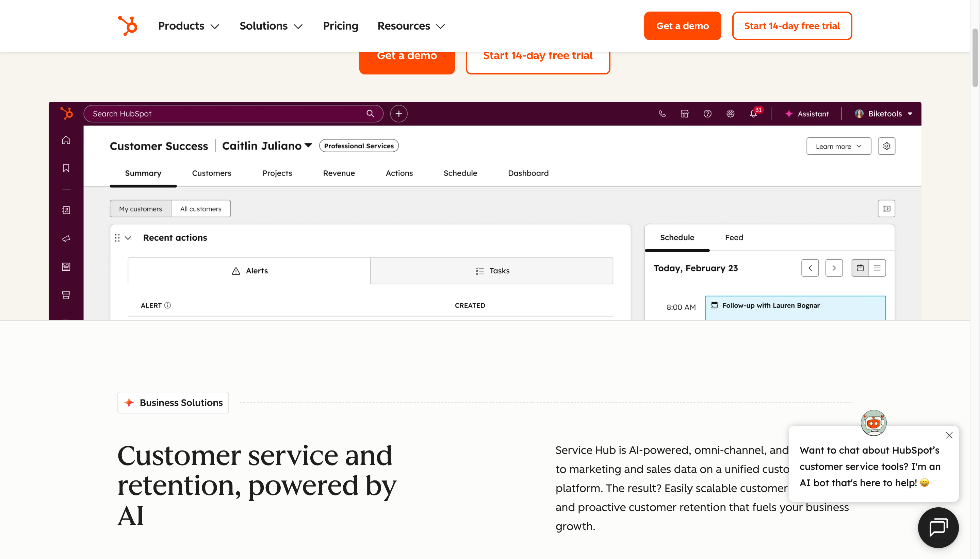The width and height of the screenshot is (980, 559).
Task: Open the Caitlin Juliano user dropdown
Action: click(x=267, y=146)
